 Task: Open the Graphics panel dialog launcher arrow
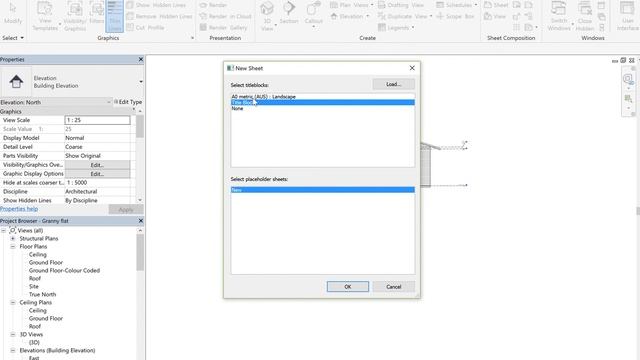[193, 38]
